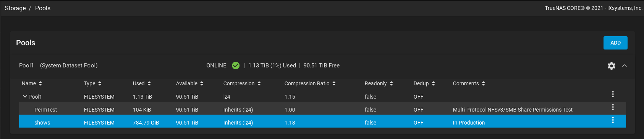
Task: Sort by Readonly column header
Action: [379, 83]
